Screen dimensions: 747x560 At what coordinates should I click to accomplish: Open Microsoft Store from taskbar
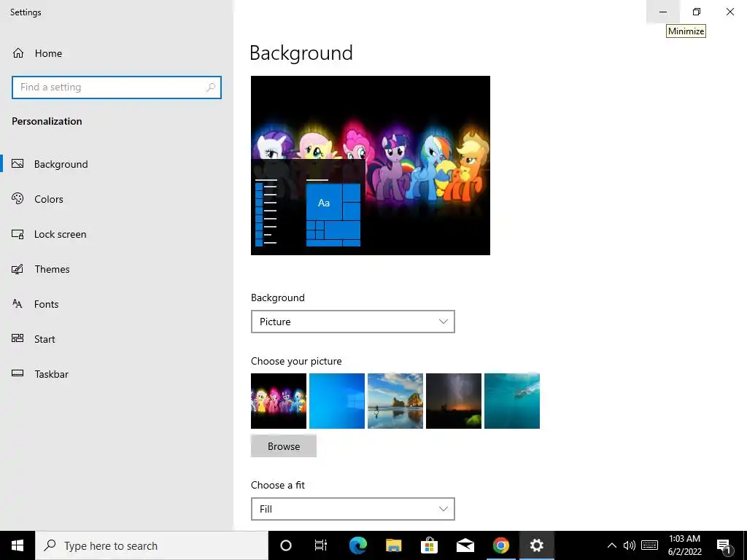pyautogui.click(x=429, y=545)
